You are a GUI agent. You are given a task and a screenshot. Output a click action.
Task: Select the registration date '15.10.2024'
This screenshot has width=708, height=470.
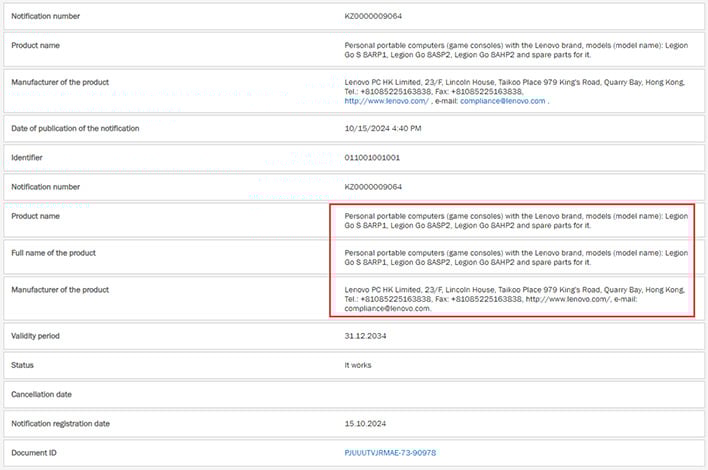(x=365, y=423)
